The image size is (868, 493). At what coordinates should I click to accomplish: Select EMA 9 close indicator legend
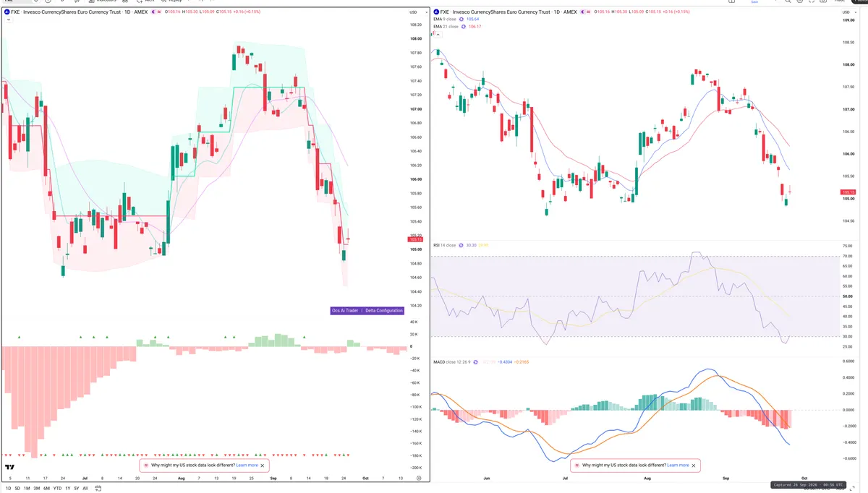click(445, 20)
